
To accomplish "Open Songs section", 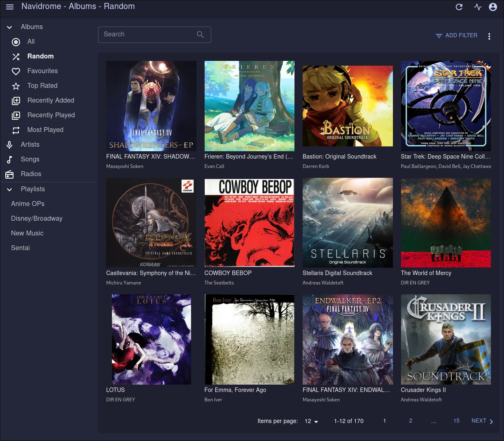I will click(30, 159).
